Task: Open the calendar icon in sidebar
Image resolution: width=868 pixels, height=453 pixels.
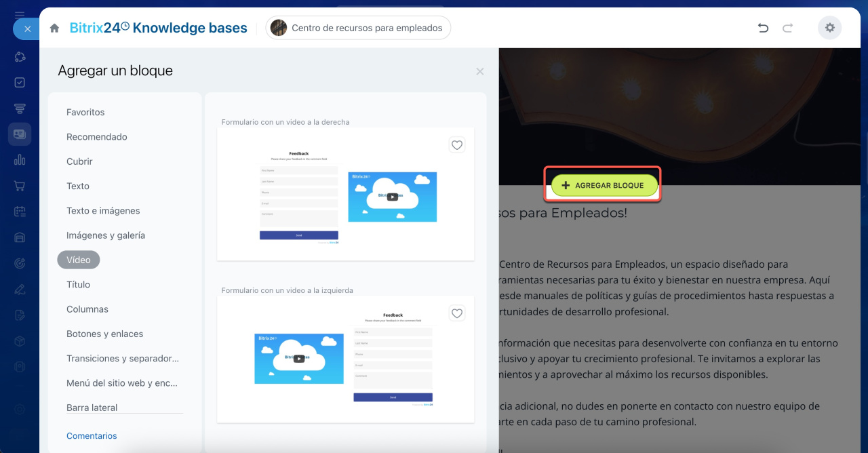Action: pyautogui.click(x=20, y=212)
